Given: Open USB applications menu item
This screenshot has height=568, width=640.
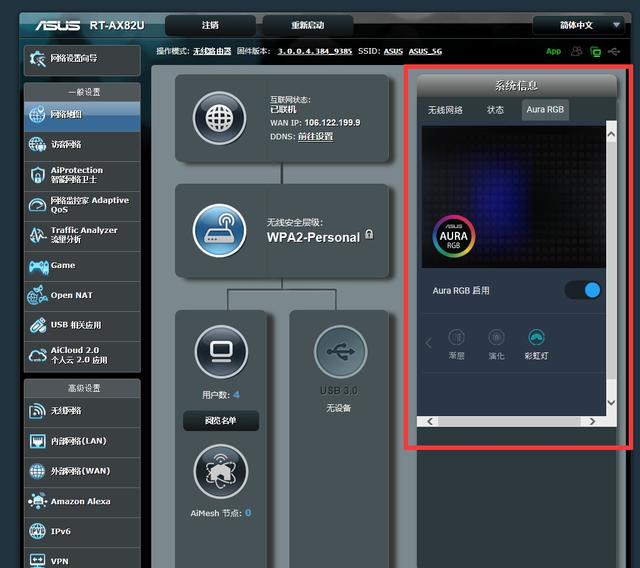Looking at the screenshot, I should pyautogui.click(x=82, y=326).
